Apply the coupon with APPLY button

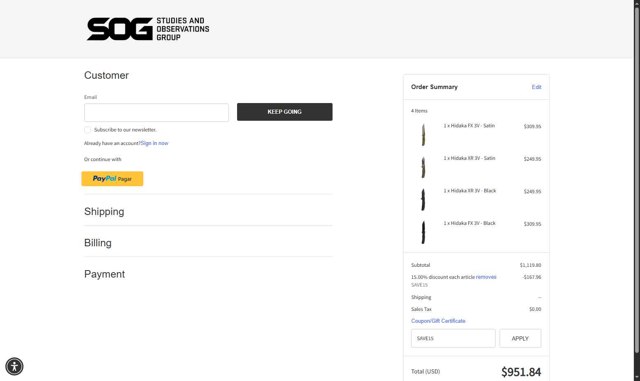coord(520,339)
